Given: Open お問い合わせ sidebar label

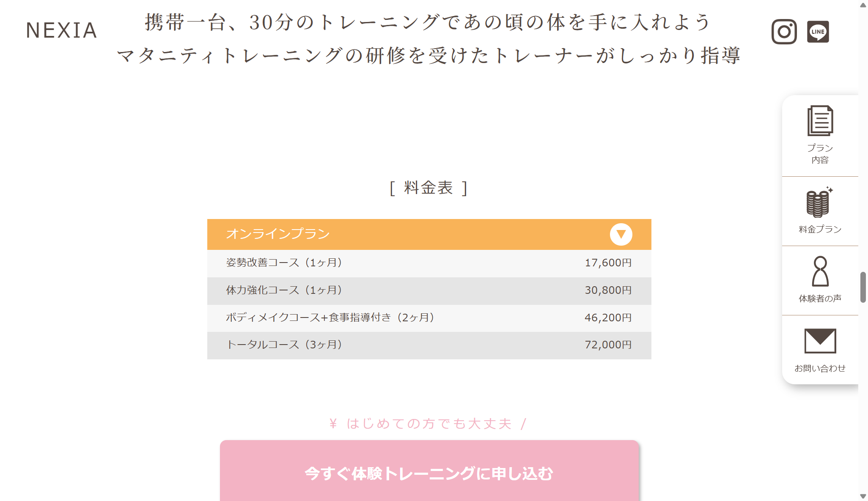Looking at the screenshot, I should [820, 368].
